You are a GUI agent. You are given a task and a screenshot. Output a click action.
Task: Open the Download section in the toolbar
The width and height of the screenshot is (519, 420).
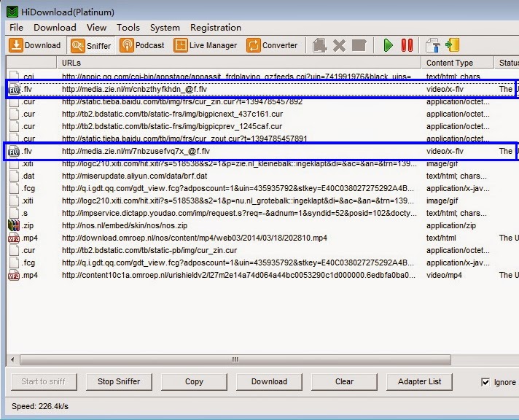pyautogui.click(x=35, y=45)
